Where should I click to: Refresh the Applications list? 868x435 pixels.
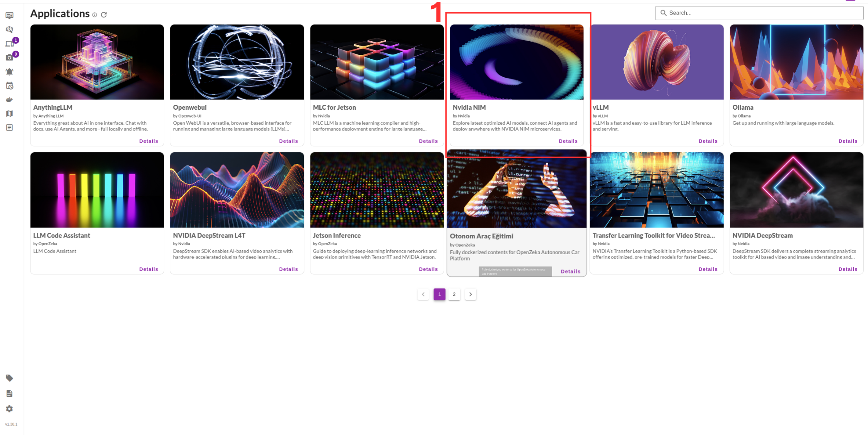pos(104,15)
